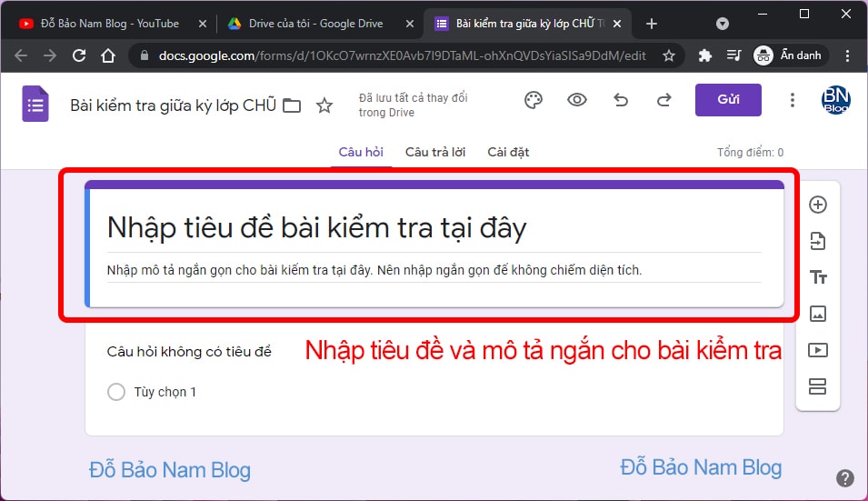This screenshot has width=868, height=501.
Task: Close the Bài kiểm tra tab
Action: [617, 24]
